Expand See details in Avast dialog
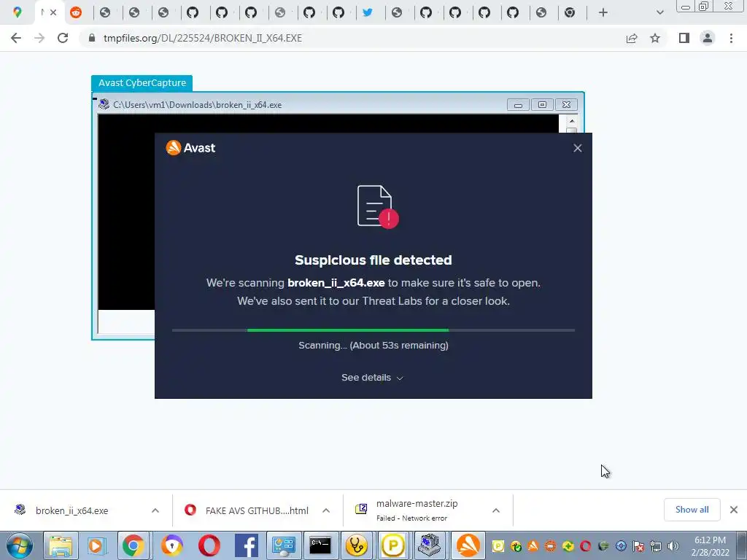Viewport: 747px width, 560px height. click(x=373, y=378)
